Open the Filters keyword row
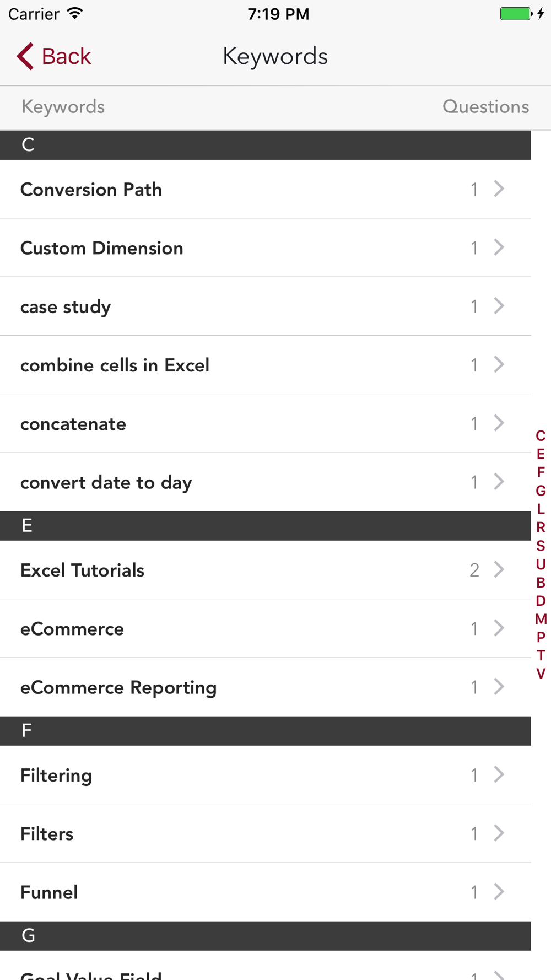 [266, 833]
